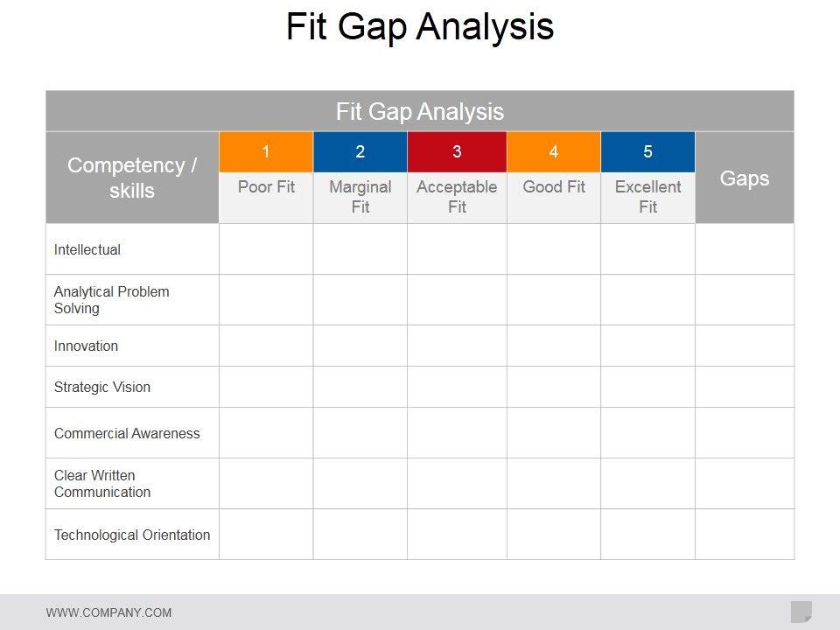
Task: Select the Competency / skills header cell
Action: click(x=132, y=178)
